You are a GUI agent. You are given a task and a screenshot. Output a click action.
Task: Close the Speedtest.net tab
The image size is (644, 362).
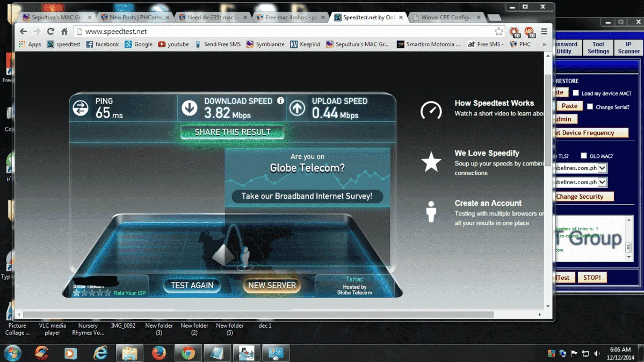click(401, 17)
